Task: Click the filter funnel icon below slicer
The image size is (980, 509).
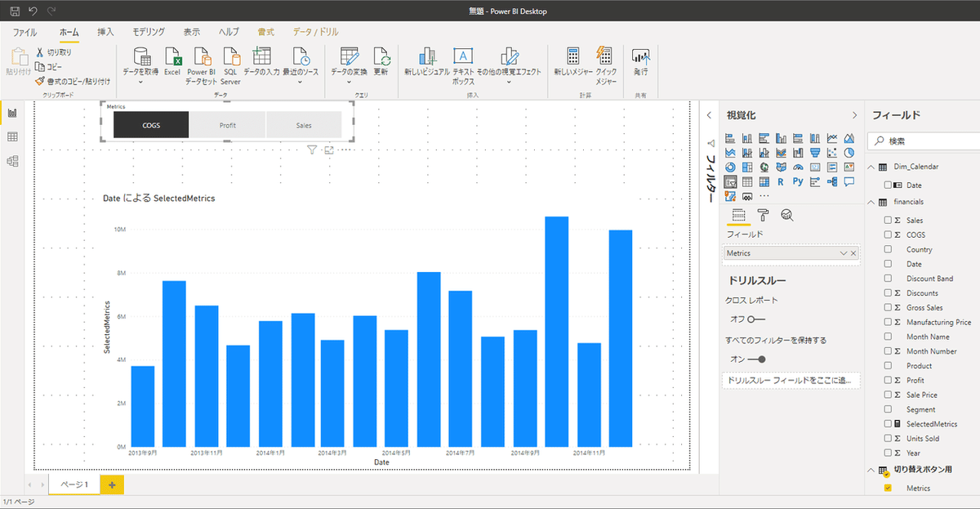Action: (x=312, y=150)
